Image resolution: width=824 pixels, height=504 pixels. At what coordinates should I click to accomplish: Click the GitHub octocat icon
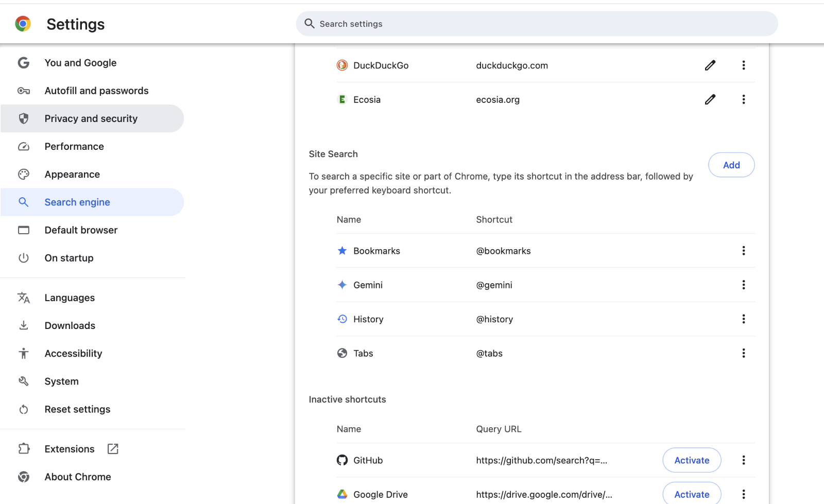pos(342,460)
